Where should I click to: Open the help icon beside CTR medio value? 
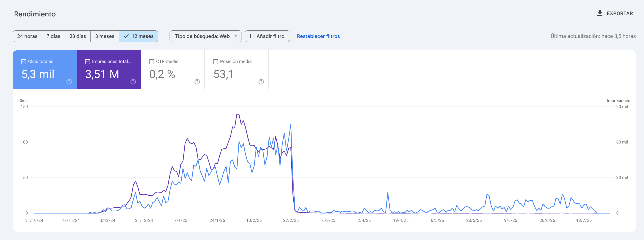(x=197, y=82)
